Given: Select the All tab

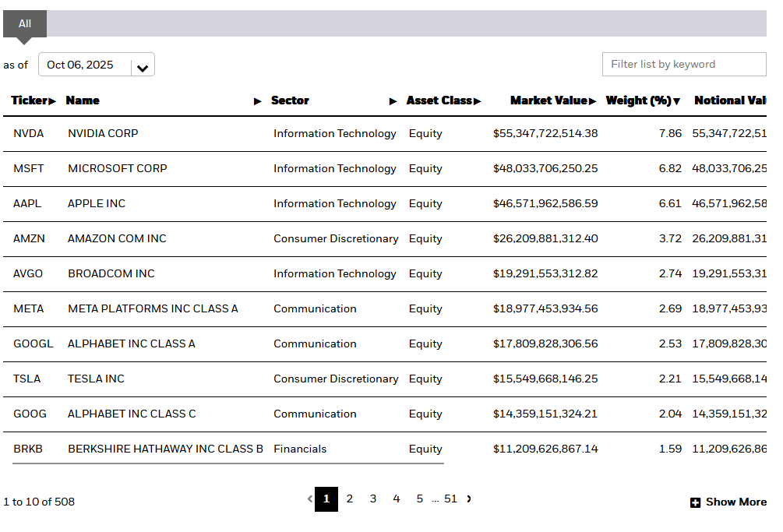Looking at the screenshot, I should pyautogui.click(x=25, y=24).
